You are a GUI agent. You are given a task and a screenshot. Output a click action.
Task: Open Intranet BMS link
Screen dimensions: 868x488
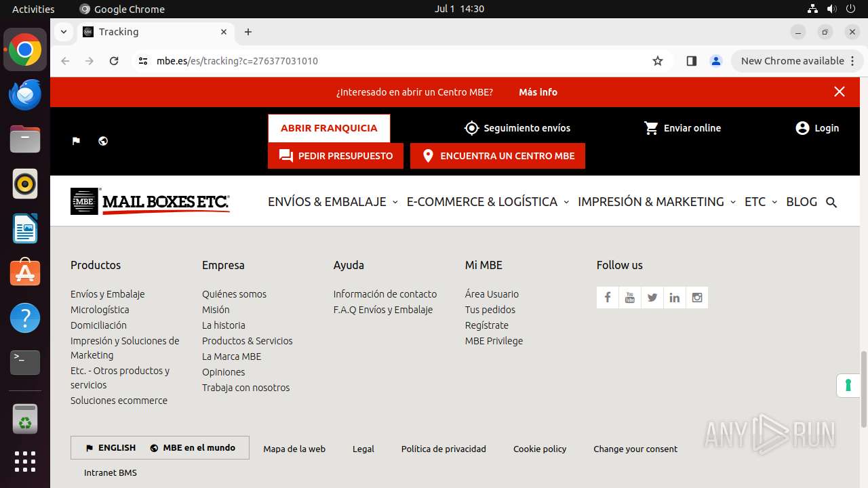tap(111, 472)
